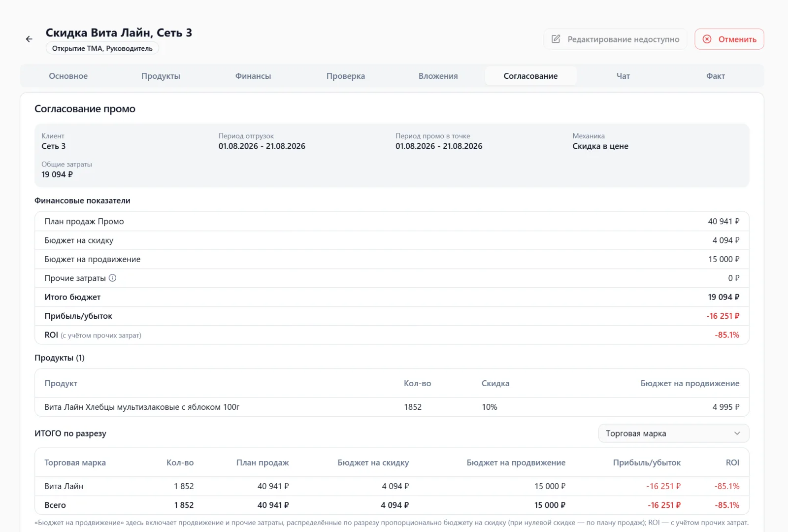Click the Сеть 3 client value
The height and width of the screenshot is (532, 788).
54,146
